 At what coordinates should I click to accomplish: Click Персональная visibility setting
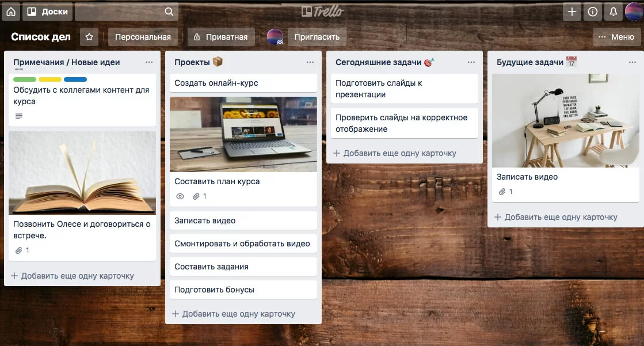pyautogui.click(x=143, y=36)
